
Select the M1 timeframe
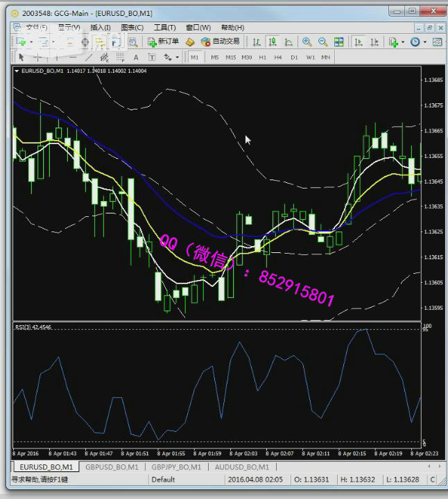point(194,57)
